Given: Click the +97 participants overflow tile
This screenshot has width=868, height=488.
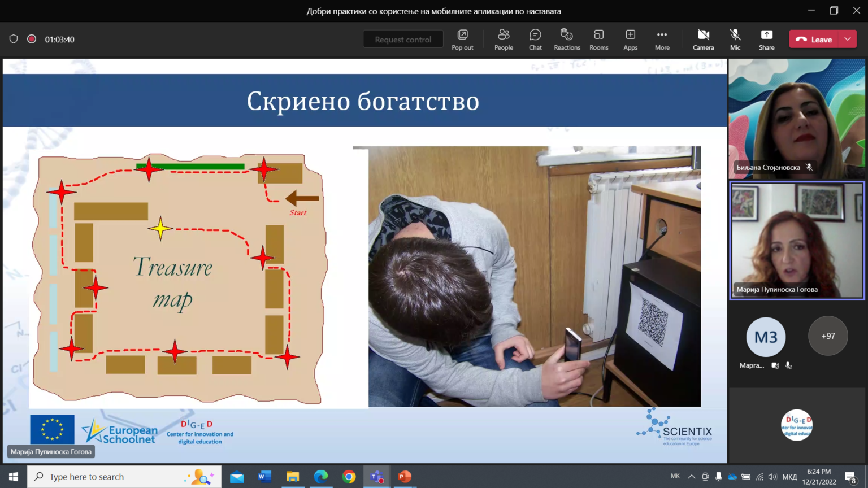Looking at the screenshot, I should point(828,335).
